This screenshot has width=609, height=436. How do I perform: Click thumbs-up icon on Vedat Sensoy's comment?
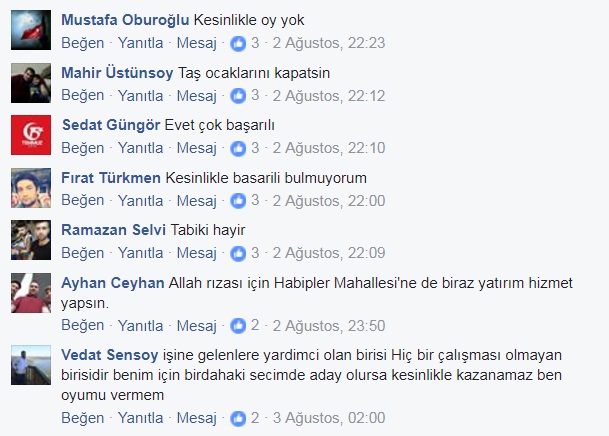tap(238, 418)
